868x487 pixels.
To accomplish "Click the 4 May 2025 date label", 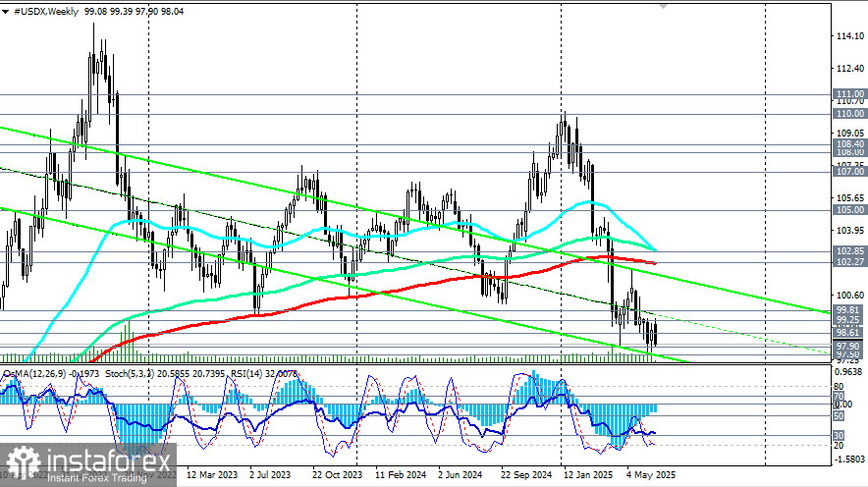I will point(651,475).
